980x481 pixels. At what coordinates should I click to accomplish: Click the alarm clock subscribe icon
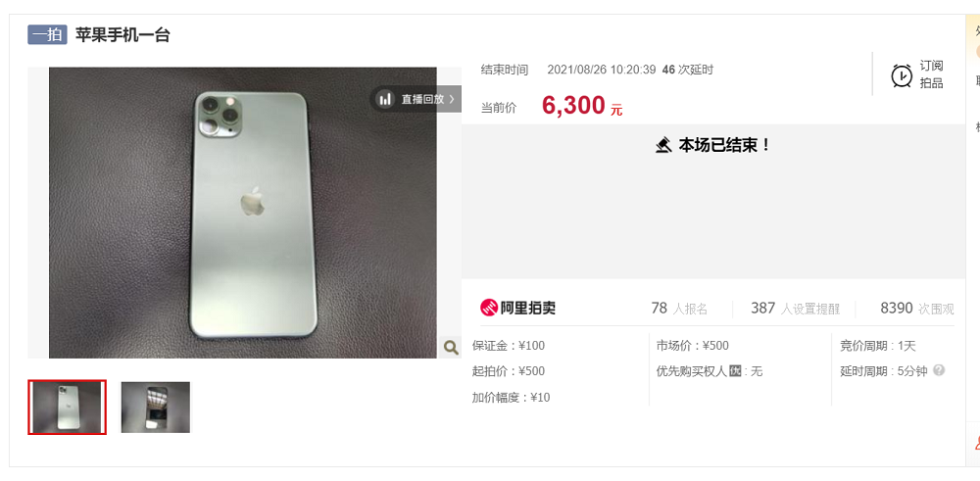point(902,75)
